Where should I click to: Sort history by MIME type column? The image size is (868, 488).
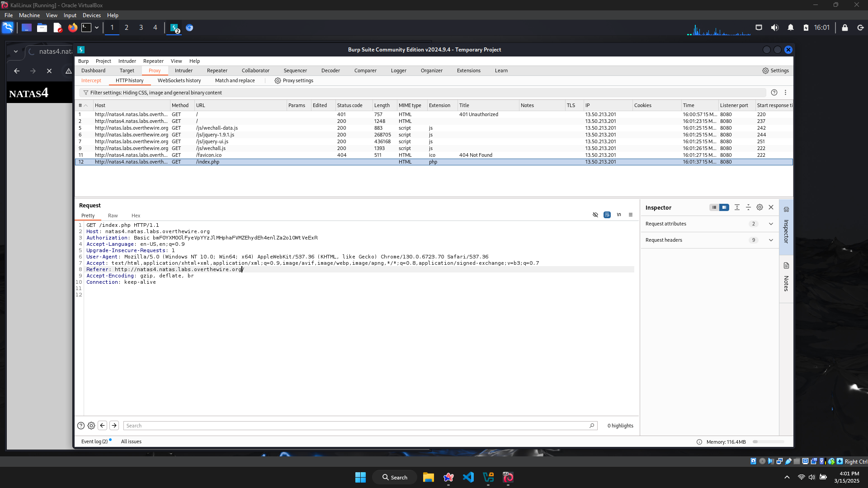(x=411, y=105)
